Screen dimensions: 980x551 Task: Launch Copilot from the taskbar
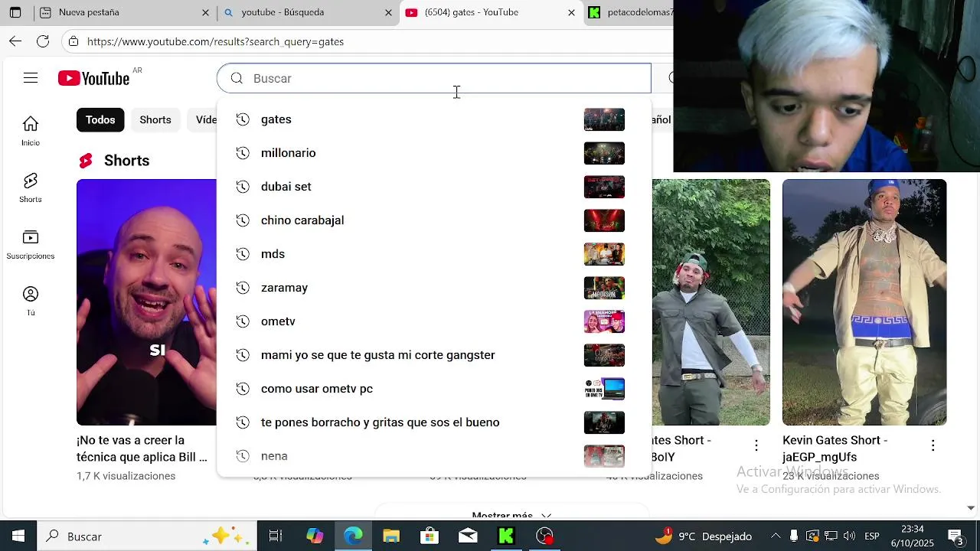click(x=315, y=536)
